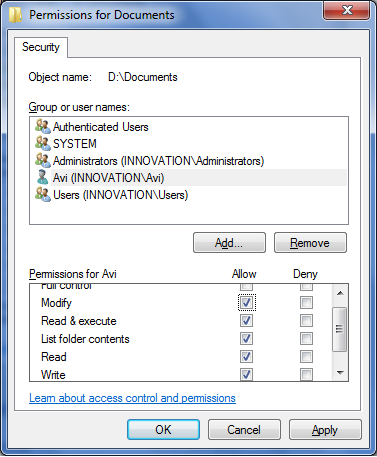Toggle the Allow checkbox for Write
This screenshot has width=377, height=457.
[246, 374]
